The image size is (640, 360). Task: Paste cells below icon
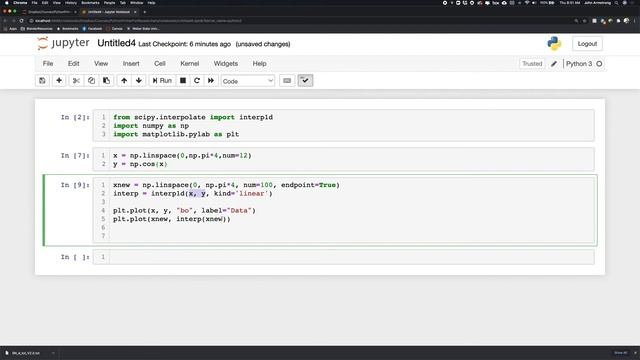106,80
